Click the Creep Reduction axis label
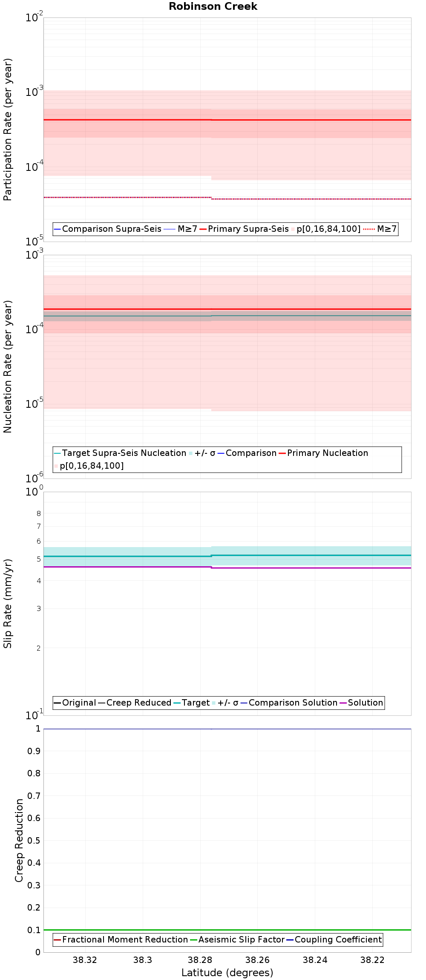The height and width of the screenshot is (980, 426). point(19,840)
